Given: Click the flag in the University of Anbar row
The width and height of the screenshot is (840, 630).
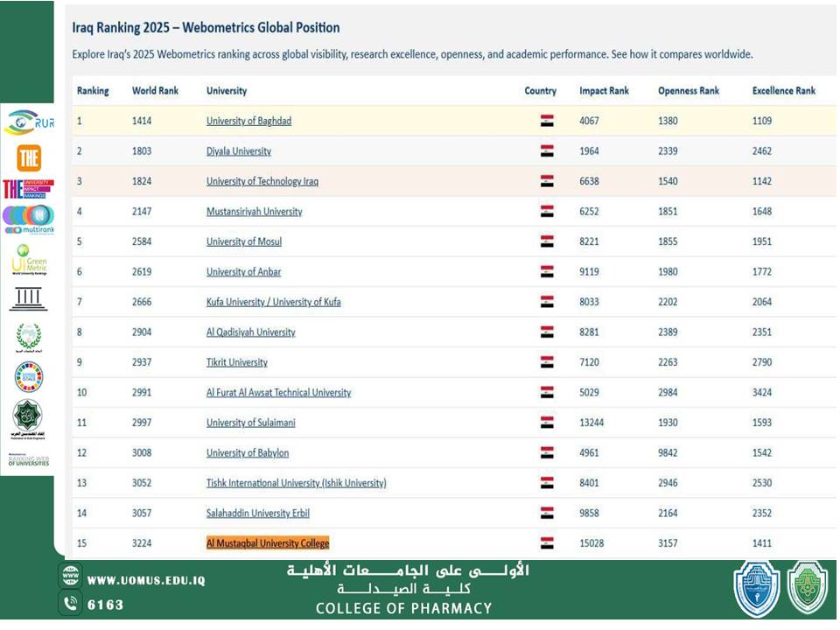Looking at the screenshot, I should pyautogui.click(x=546, y=271).
